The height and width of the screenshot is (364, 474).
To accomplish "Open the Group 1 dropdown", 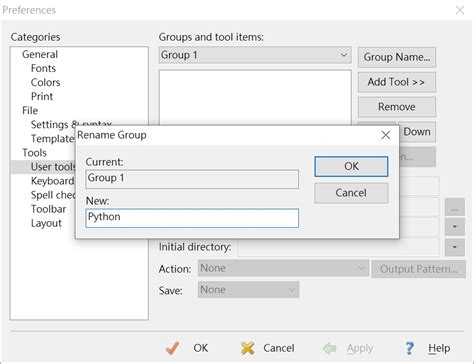I will tap(255, 55).
